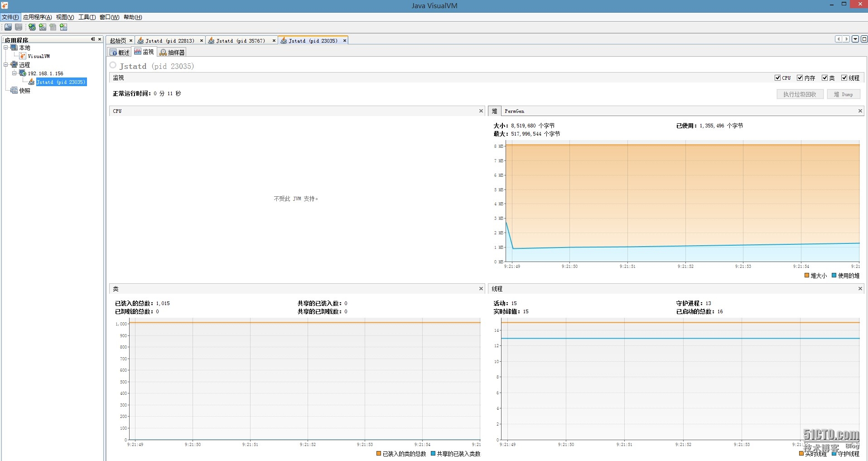The width and height of the screenshot is (868, 461).
Task: Minimize the 应用程序 side panel
Action: point(93,39)
